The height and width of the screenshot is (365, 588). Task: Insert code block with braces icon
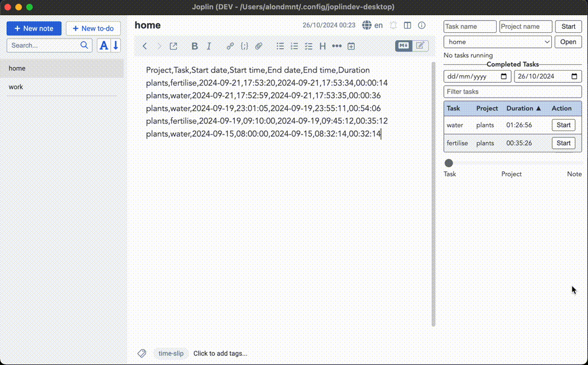(244, 46)
